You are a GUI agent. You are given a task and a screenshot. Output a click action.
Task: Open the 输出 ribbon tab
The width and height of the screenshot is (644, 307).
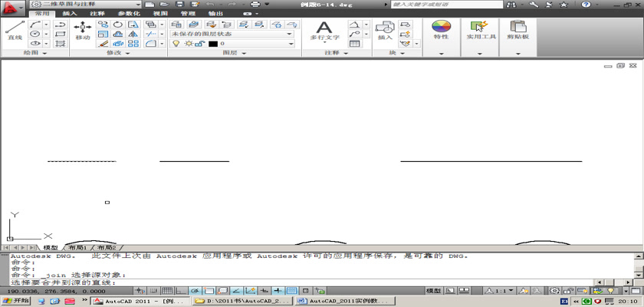click(215, 14)
